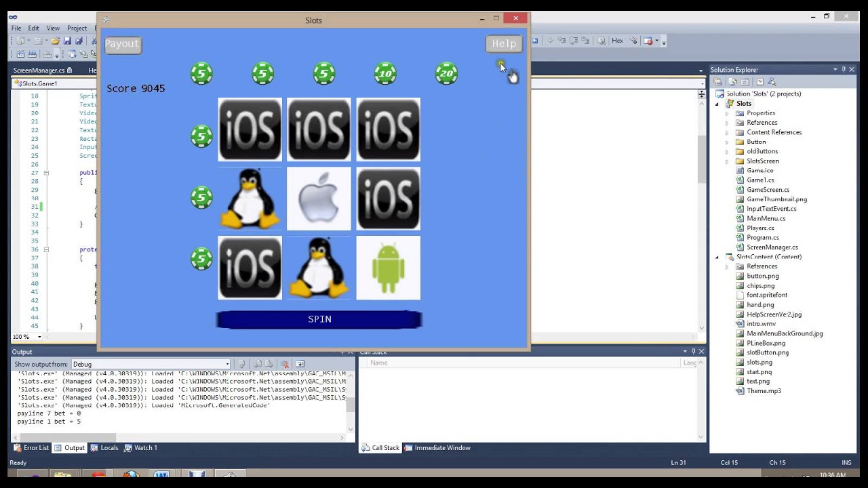Image resolution: width=868 pixels, height=488 pixels.
Task: Select HelpScreenVer2.jpg in the content list
Action: (x=774, y=314)
